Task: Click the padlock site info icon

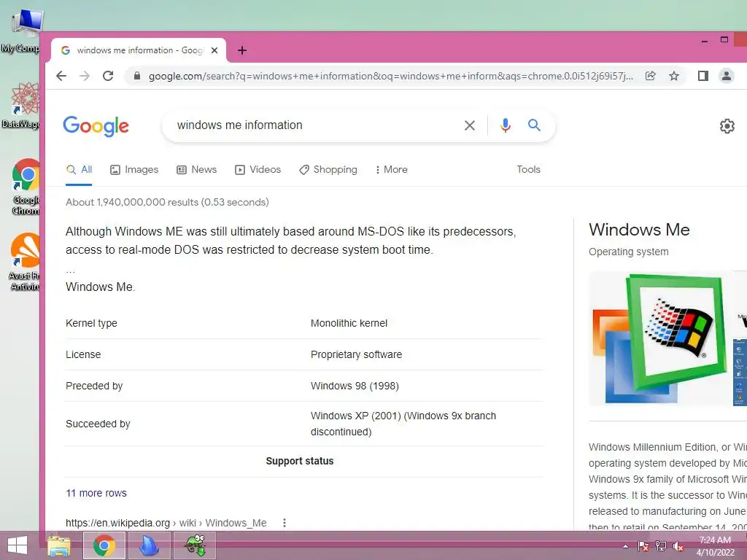Action: 137,76
